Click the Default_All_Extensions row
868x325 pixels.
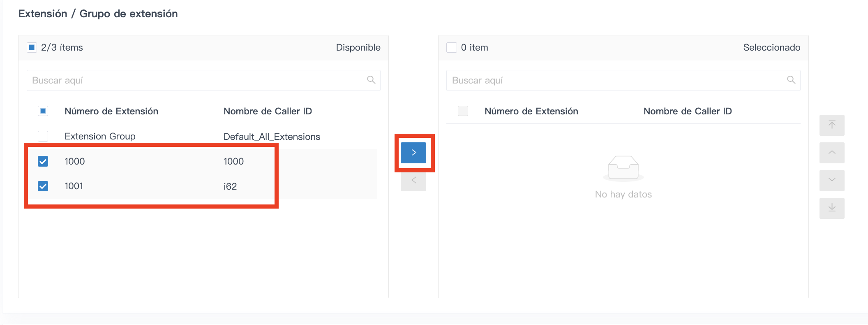click(x=202, y=137)
